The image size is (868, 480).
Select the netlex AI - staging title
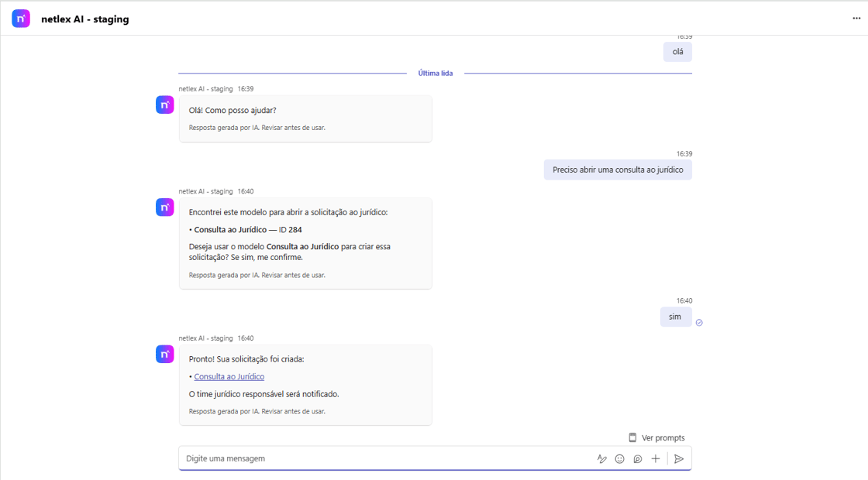(85, 19)
